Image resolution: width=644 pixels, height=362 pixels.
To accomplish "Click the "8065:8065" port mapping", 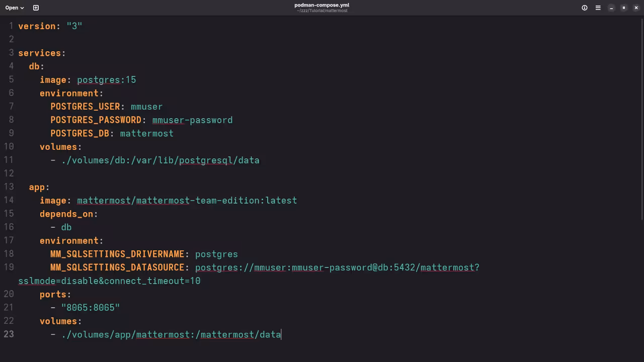I will tap(91, 307).
